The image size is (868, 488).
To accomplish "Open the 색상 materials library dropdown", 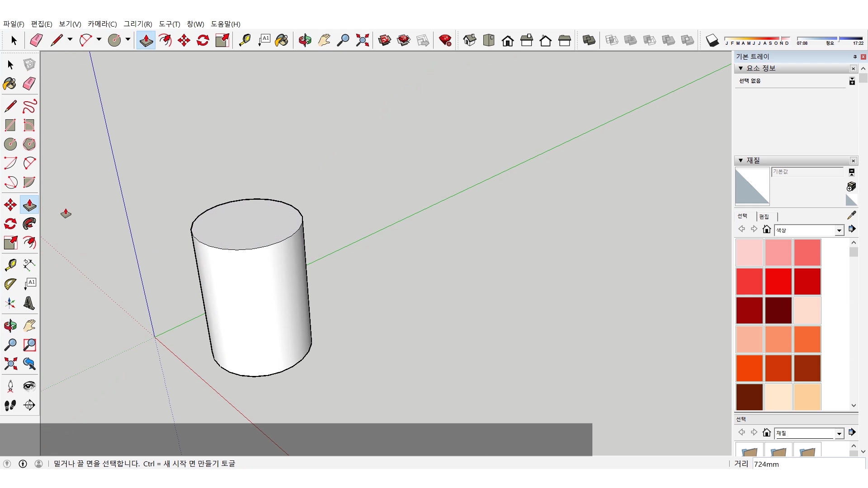I will click(839, 230).
